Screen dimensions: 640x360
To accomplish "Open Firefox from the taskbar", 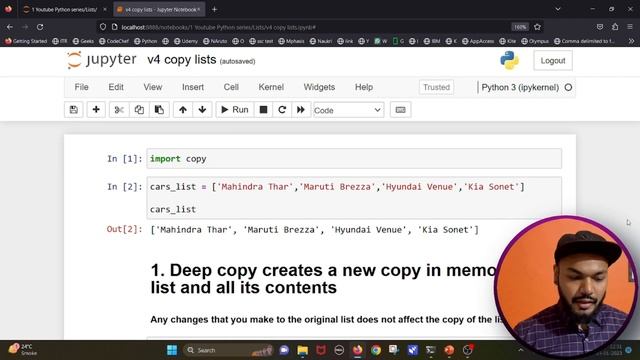I will (358, 350).
